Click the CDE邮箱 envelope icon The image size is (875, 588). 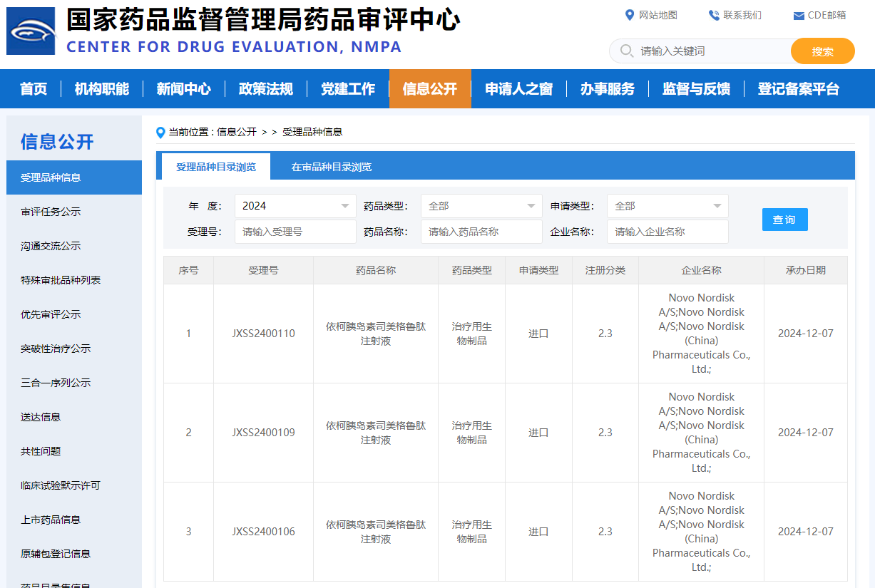coord(799,16)
